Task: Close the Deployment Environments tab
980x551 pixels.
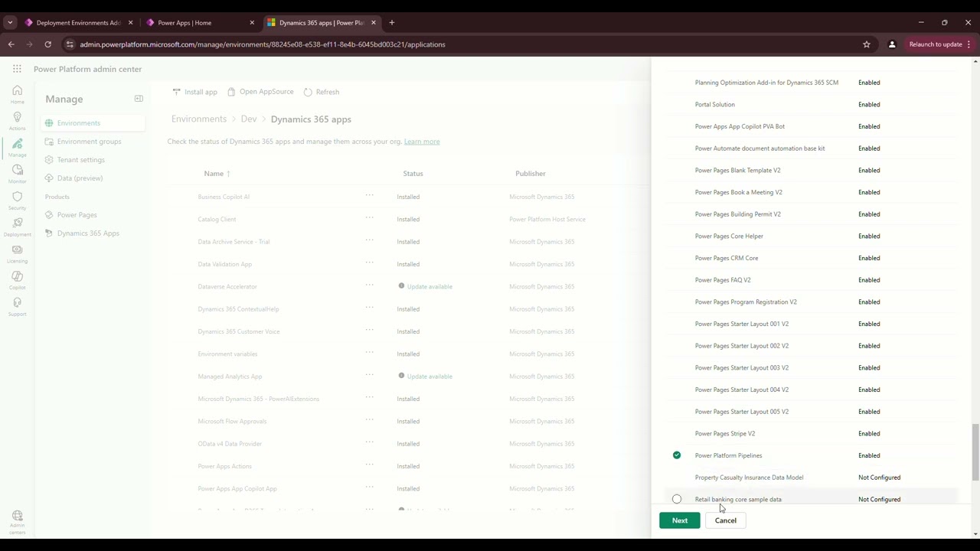Action: tap(131, 23)
